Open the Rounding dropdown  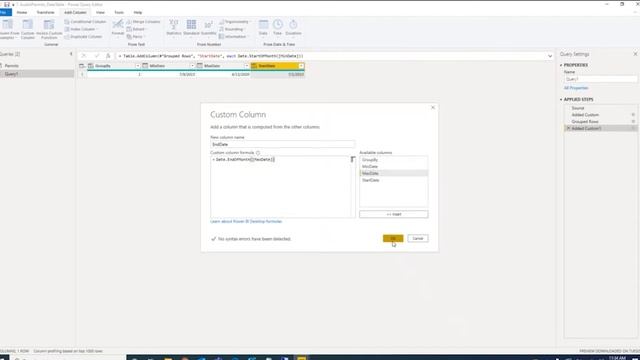[x=244, y=29]
